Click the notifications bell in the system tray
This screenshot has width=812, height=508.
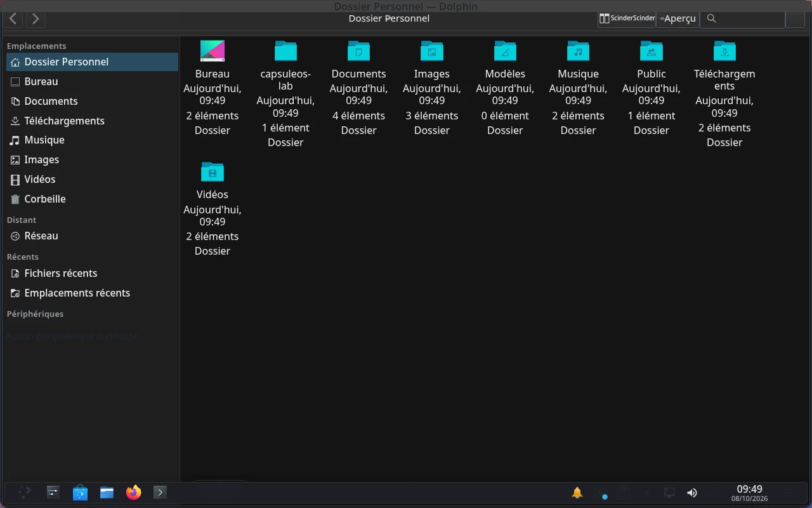tap(577, 492)
